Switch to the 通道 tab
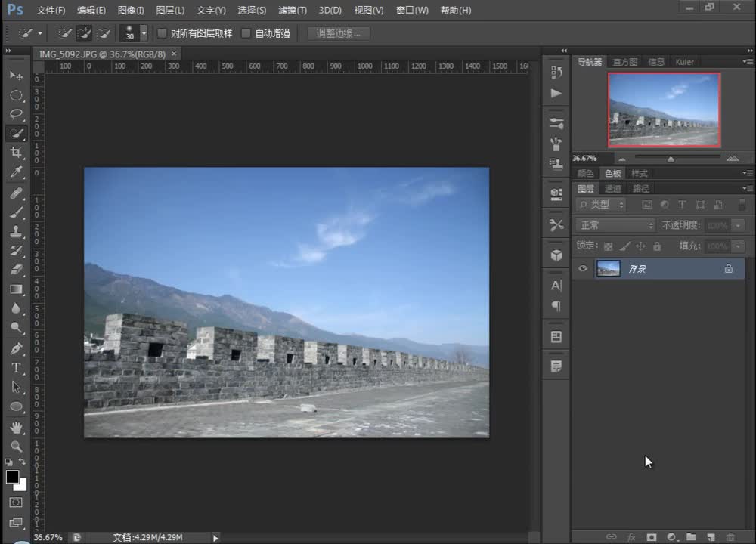 (x=612, y=189)
